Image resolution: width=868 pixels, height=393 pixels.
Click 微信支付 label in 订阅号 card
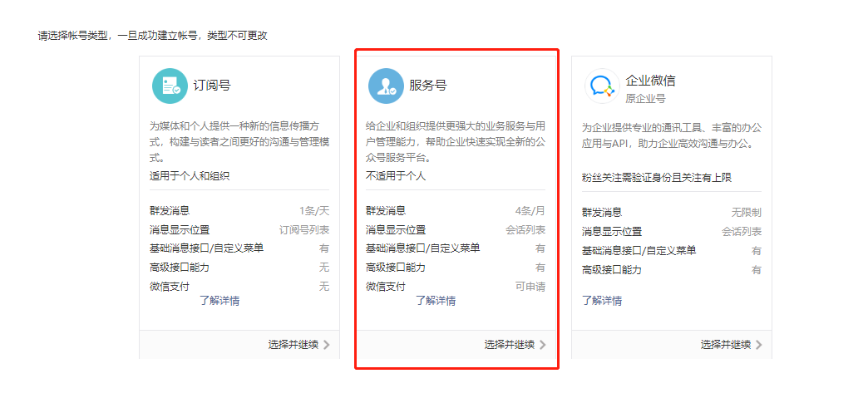(x=170, y=287)
